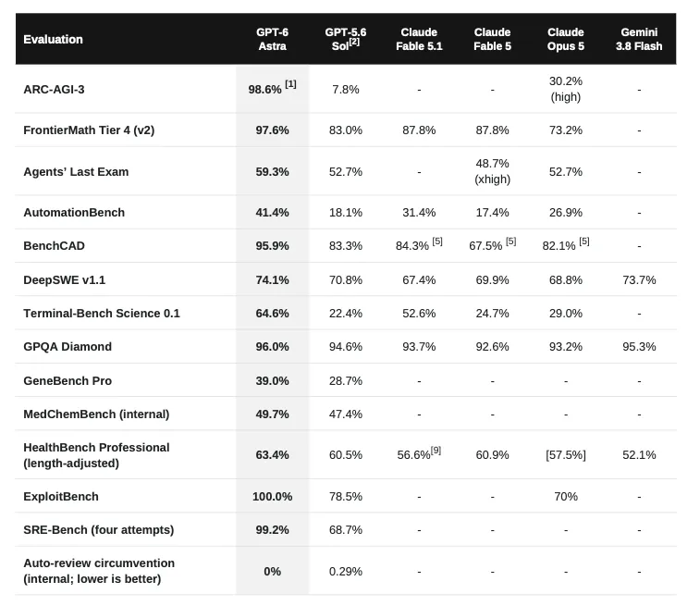Select the GPT-6 Astra column header
This screenshot has height=606, width=700.
click(x=272, y=39)
